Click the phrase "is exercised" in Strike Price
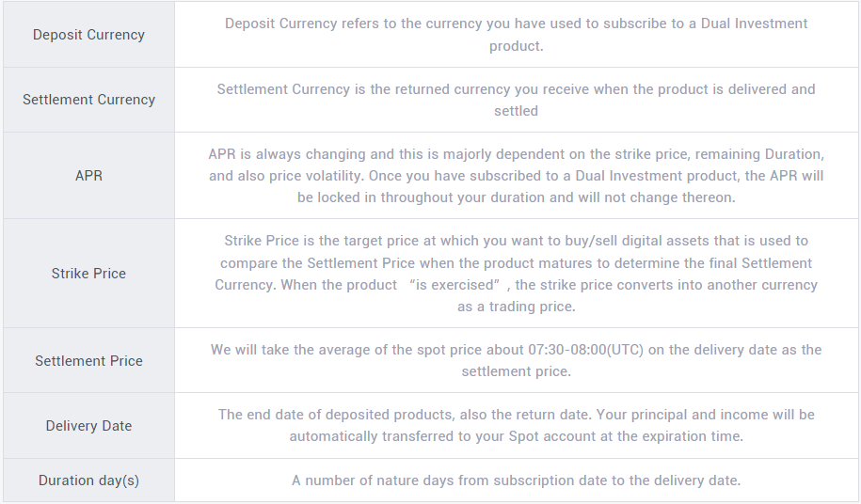The image size is (861, 504). [454, 285]
